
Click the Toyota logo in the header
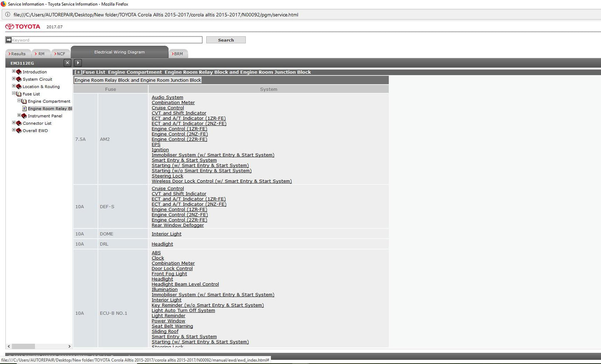(x=22, y=27)
